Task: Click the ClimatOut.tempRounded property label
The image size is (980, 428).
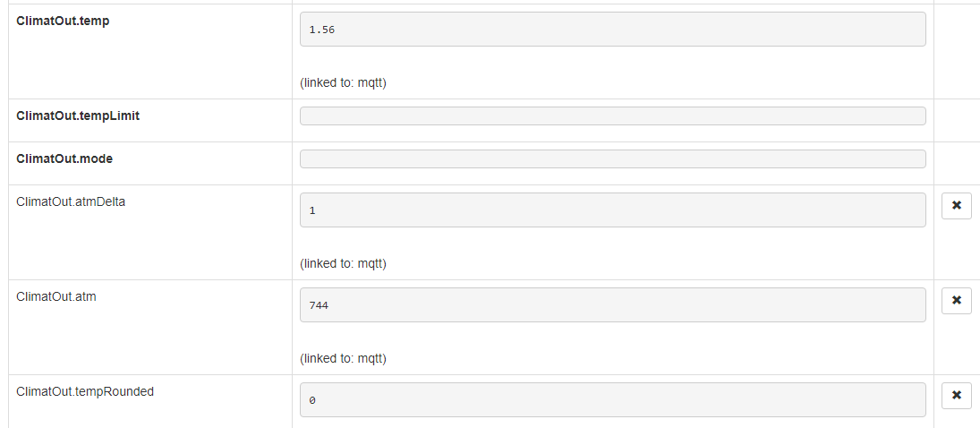Action: pos(85,391)
